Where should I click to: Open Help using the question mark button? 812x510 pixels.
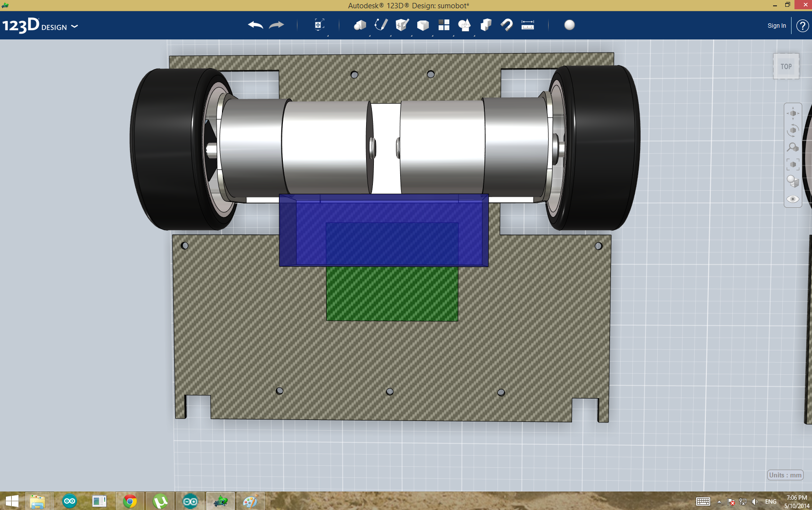[x=802, y=25]
